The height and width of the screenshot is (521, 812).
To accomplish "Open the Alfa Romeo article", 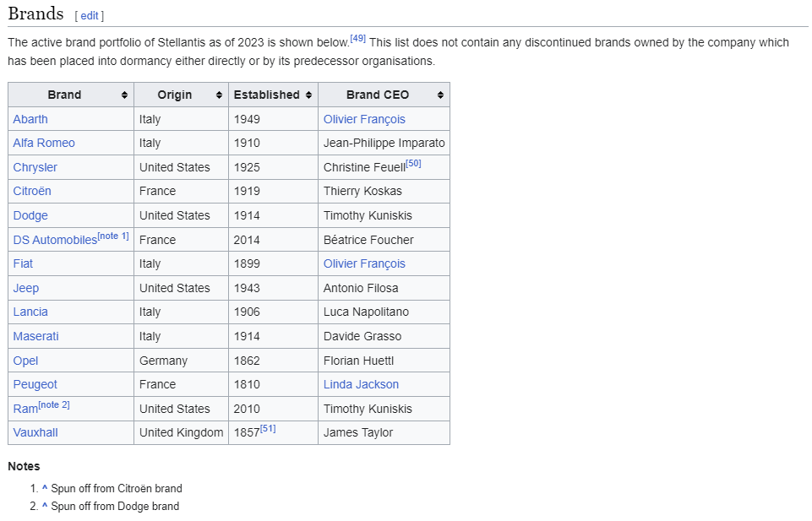I will [x=44, y=143].
